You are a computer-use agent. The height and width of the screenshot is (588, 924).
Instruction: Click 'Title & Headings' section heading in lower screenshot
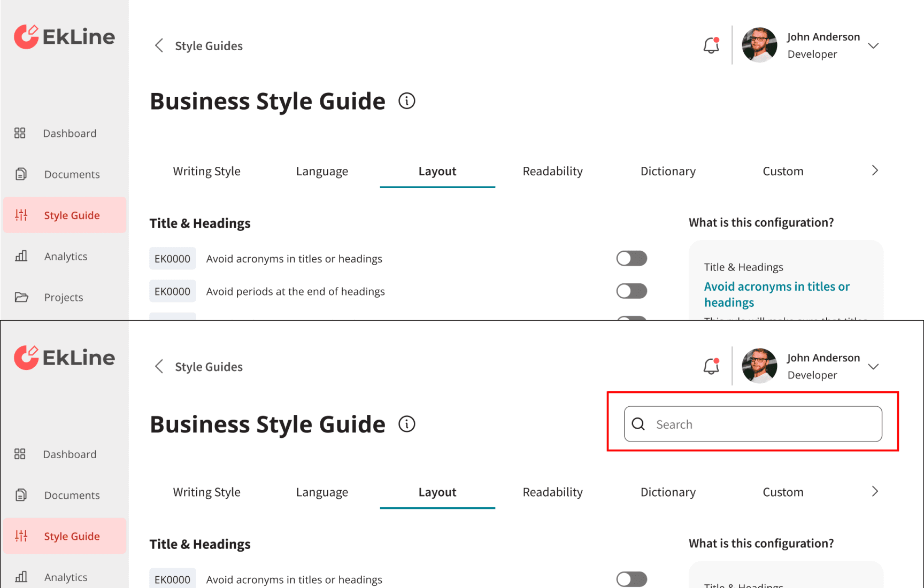(x=200, y=544)
